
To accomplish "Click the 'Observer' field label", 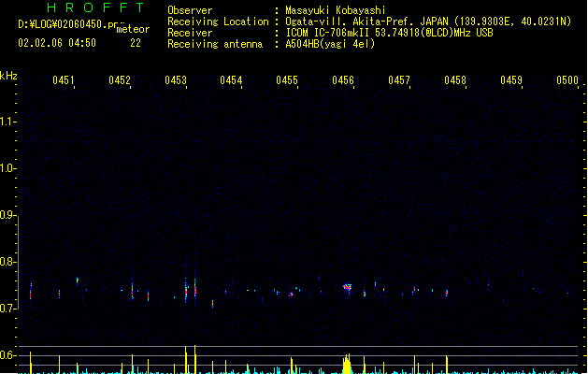I will [x=190, y=10].
